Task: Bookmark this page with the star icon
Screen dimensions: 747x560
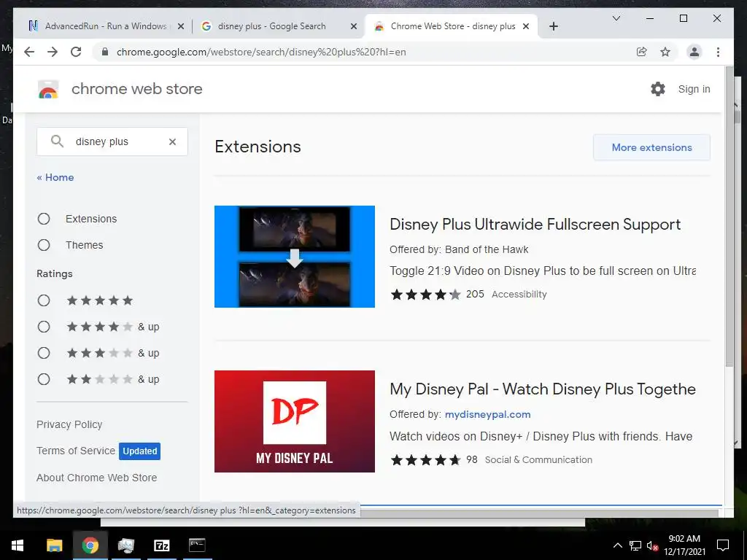Action: 665,52
